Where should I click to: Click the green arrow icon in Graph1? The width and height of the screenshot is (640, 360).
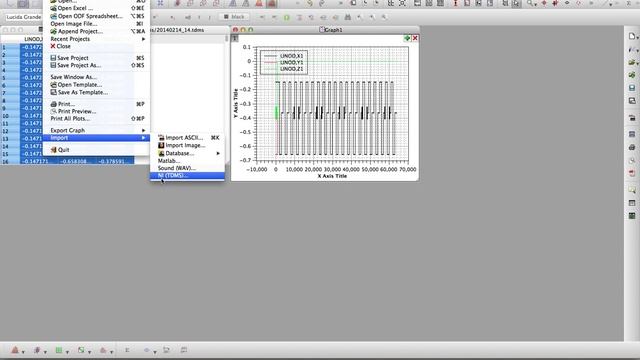pyautogui.click(x=407, y=38)
